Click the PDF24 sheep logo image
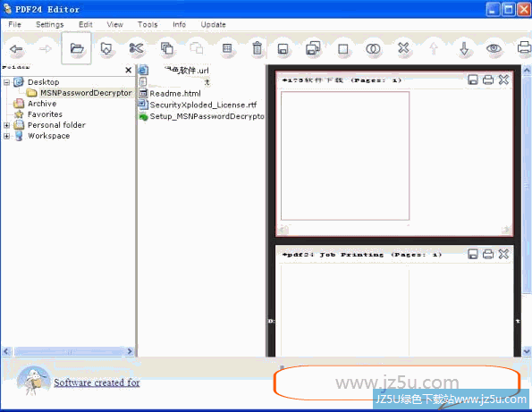The image size is (532, 412). click(x=34, y=381)
